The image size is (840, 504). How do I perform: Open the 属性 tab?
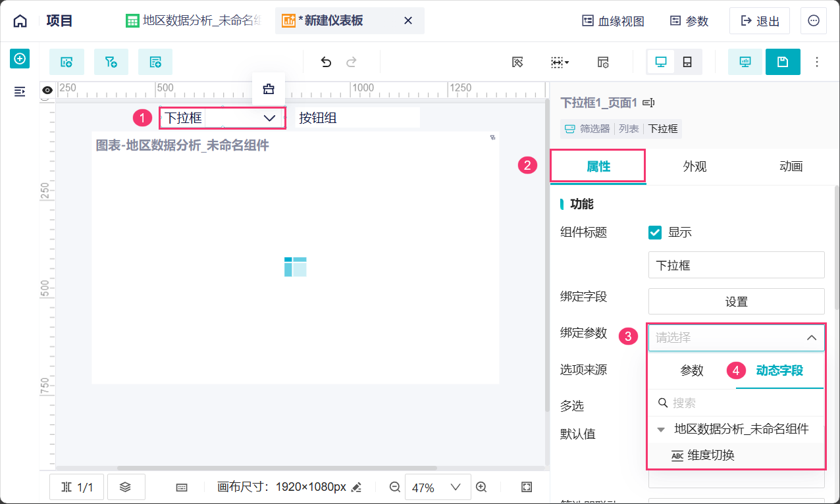[x=598, y=166]
